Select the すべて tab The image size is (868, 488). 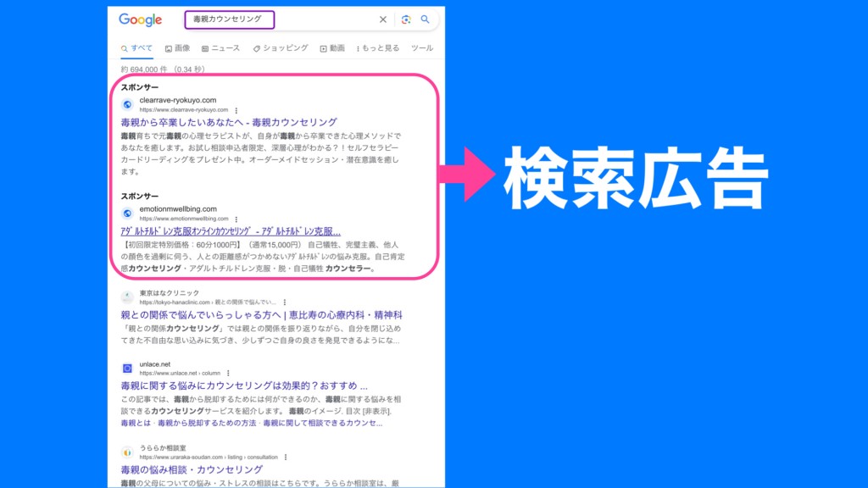pyautogui.click(x=136, y=48)
